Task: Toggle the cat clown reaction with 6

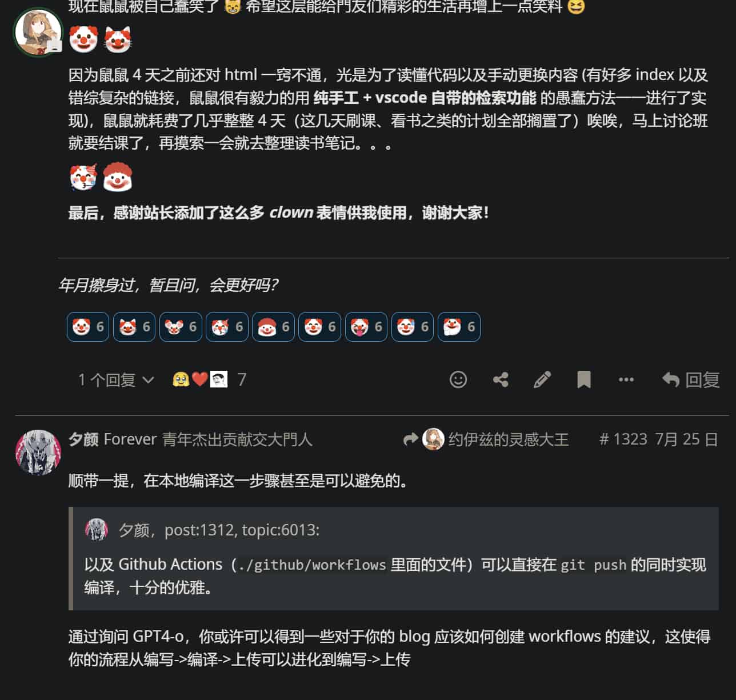Action: point(134,327)
